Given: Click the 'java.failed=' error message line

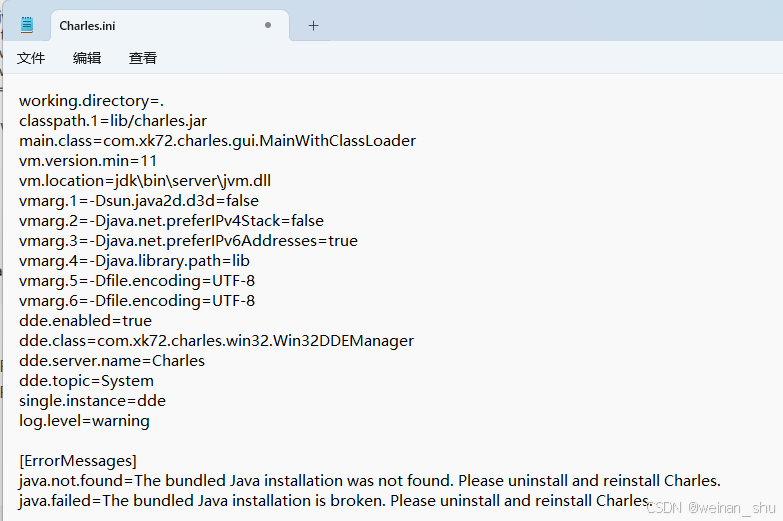Looking at the screenshot, I should 336,501.
